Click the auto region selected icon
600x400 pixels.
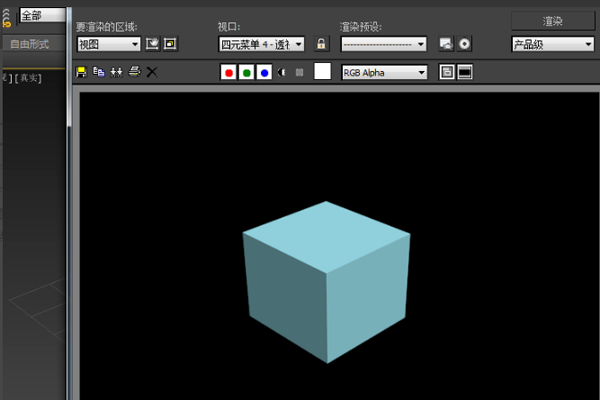(170, 44)
